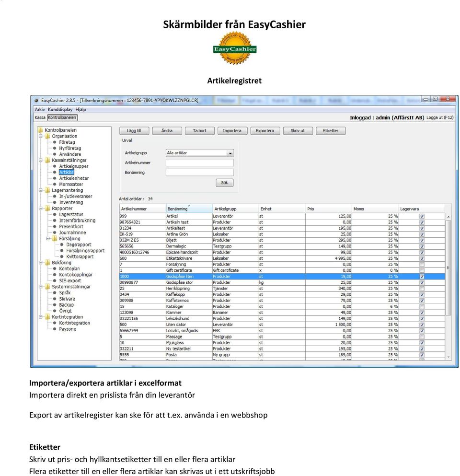Screen dimensions: 460x476
Task: Focus the Benämning input field
Action: [200, 173]
